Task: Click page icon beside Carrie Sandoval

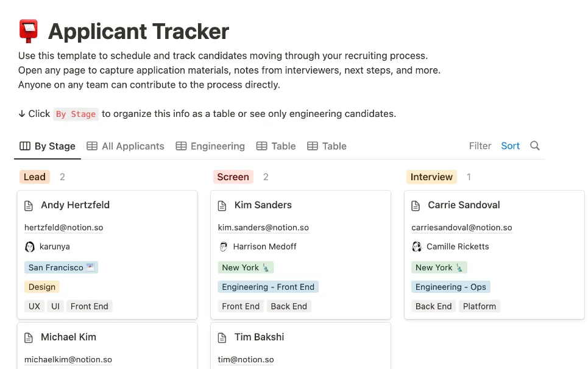Action: (416, 206)
